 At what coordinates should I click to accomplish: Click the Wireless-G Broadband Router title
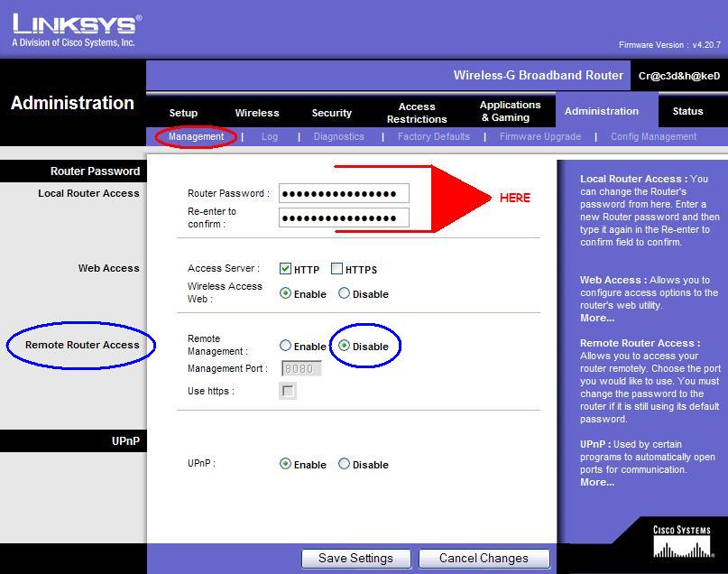(539, 75)
